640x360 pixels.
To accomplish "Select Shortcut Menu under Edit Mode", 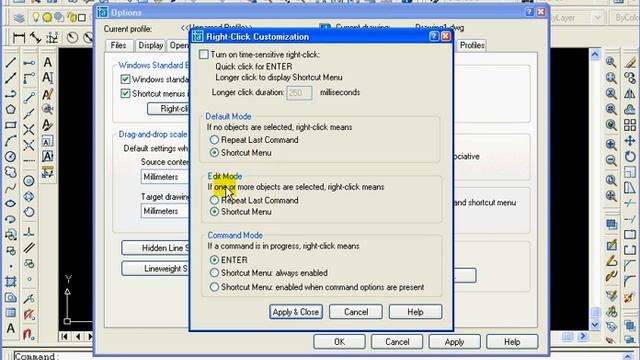I will click(x=214, y=212).
